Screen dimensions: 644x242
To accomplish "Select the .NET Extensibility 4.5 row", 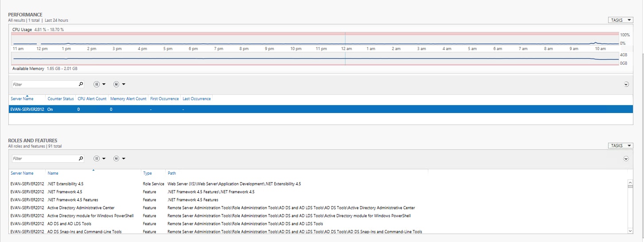I will (317, 183).
